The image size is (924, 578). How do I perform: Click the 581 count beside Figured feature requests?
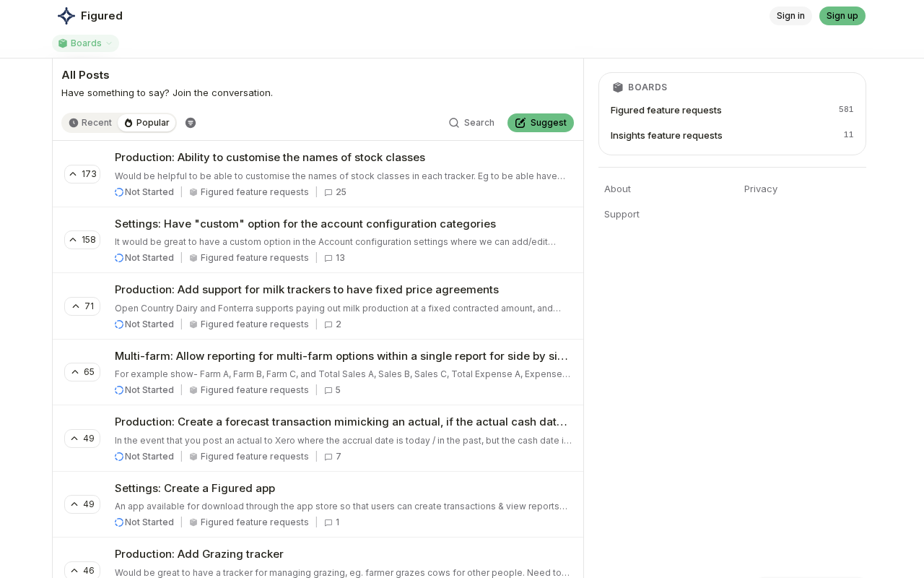[846, 109]
